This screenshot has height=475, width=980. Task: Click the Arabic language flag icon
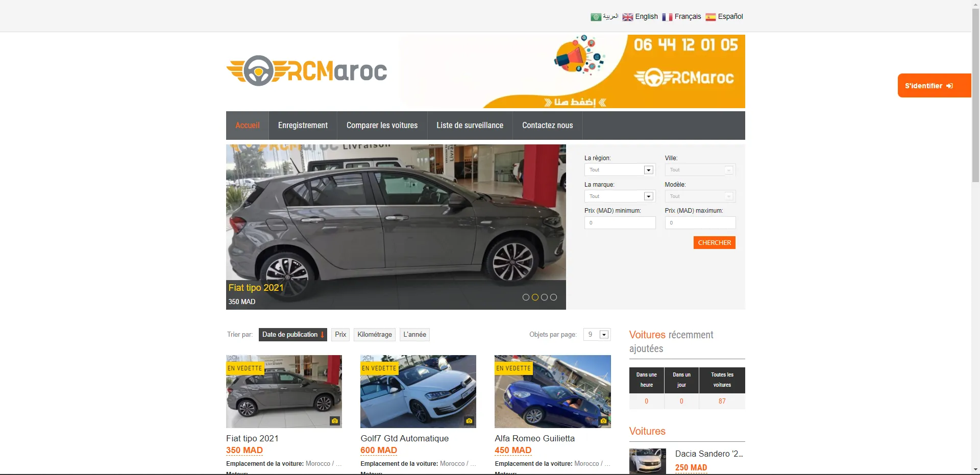click(x=596, y=17)
